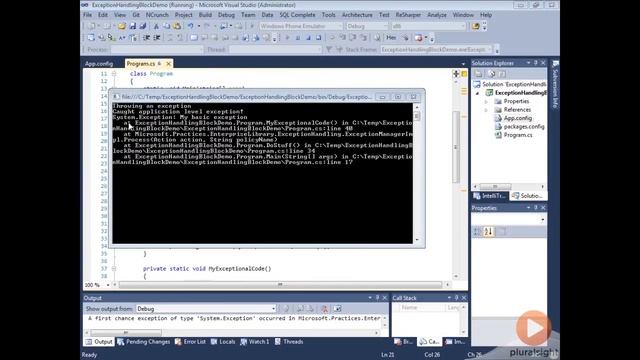
Task: Select Program.cs in Solution Explorer
Action: click(x=518, y=135)
